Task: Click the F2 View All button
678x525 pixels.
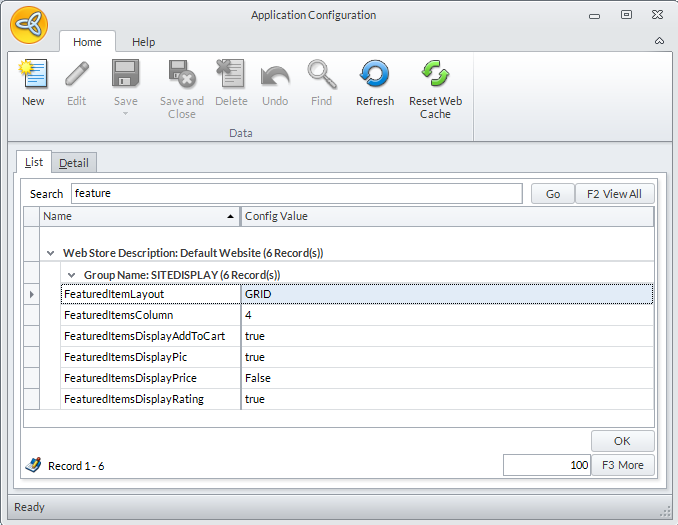Action: pyautogui.click(x=614, y=194)
